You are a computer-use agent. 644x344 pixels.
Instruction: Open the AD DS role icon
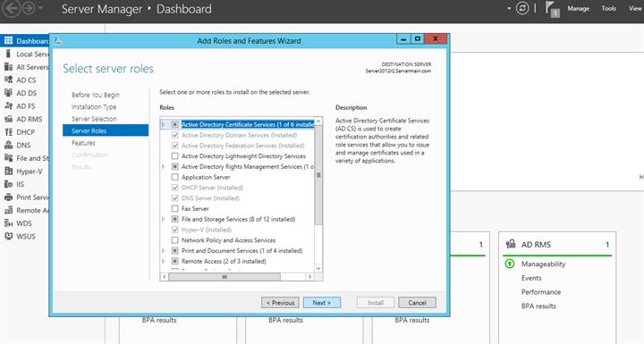tap(8, 93)
